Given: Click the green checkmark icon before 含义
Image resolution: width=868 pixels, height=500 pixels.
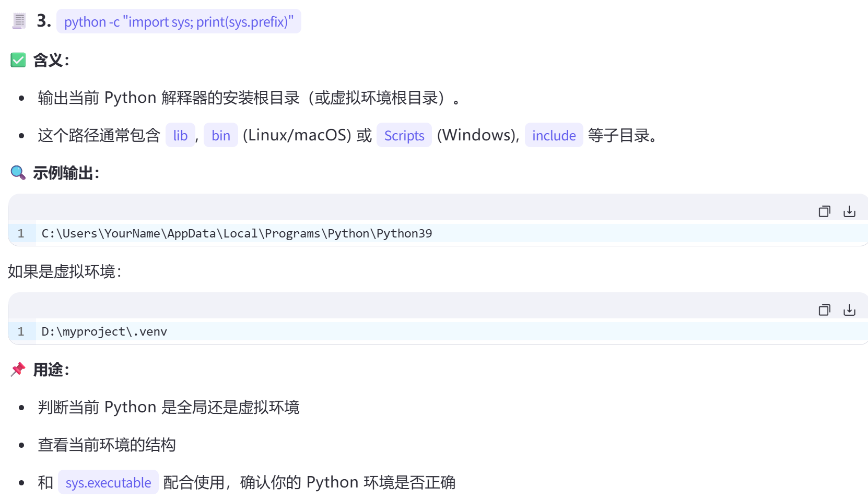Looking at the screenshot, I should pyautogui.click(x=18, y=60).
